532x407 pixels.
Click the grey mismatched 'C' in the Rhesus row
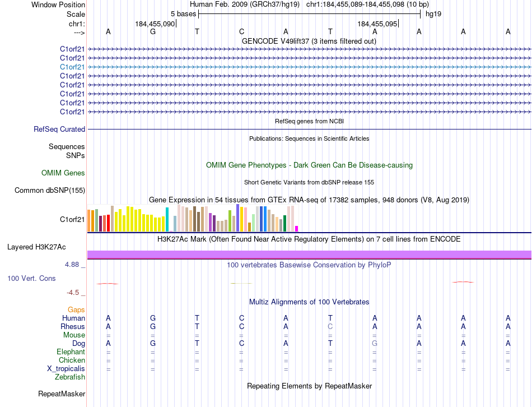coord(330,326)
